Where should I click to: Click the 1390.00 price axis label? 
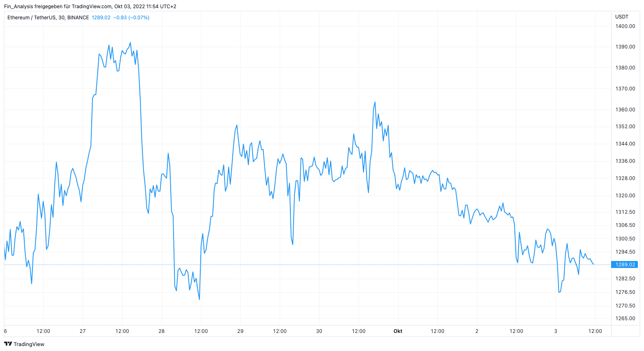click(625, 47)
